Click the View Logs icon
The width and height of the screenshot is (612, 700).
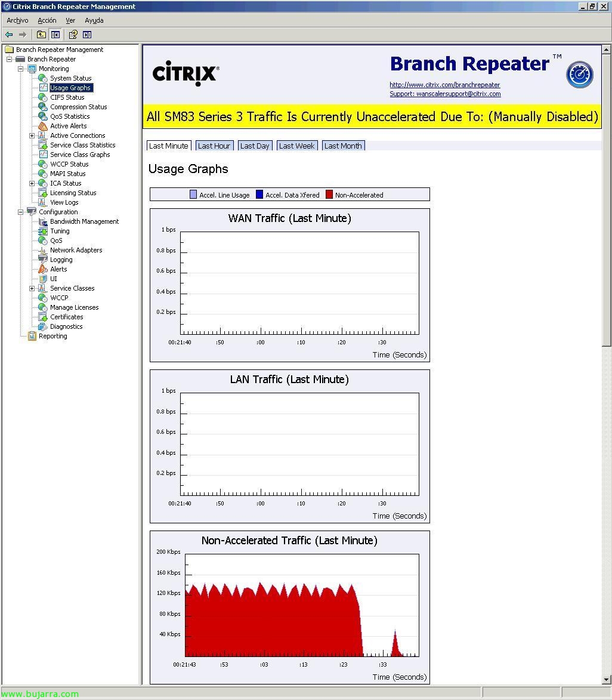(x=43, y=202)
